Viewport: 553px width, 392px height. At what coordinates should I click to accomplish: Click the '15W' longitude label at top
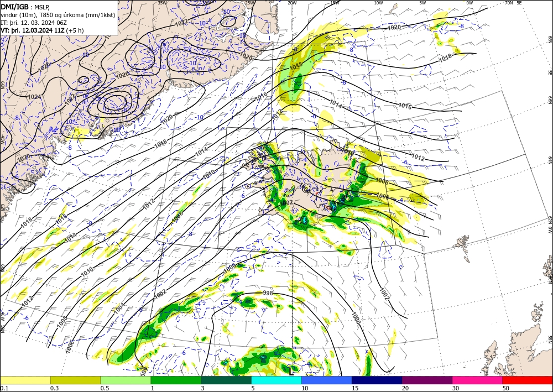click(x=335, y=3)
